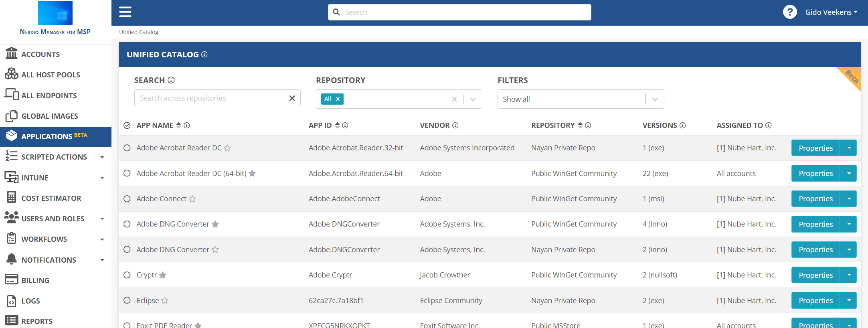Unstar the Cryptr application
868x328 pixels.
(x=163, y=275)
